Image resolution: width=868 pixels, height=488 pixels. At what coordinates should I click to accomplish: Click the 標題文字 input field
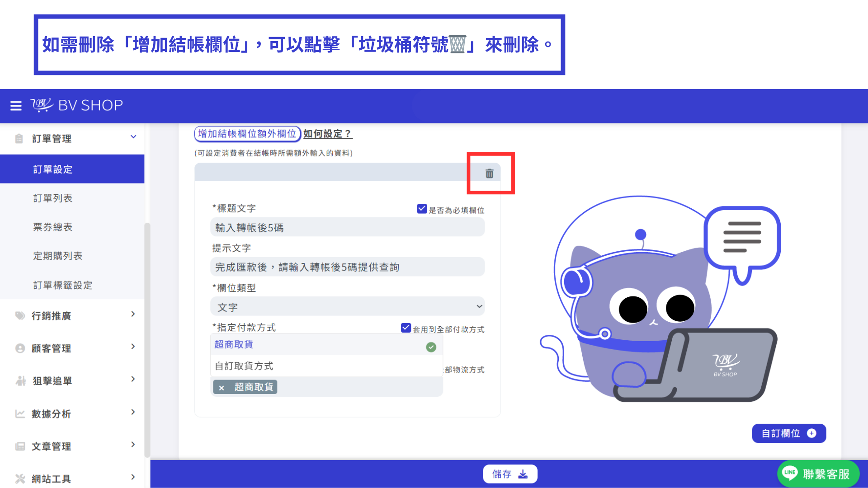tap(348, 227)
